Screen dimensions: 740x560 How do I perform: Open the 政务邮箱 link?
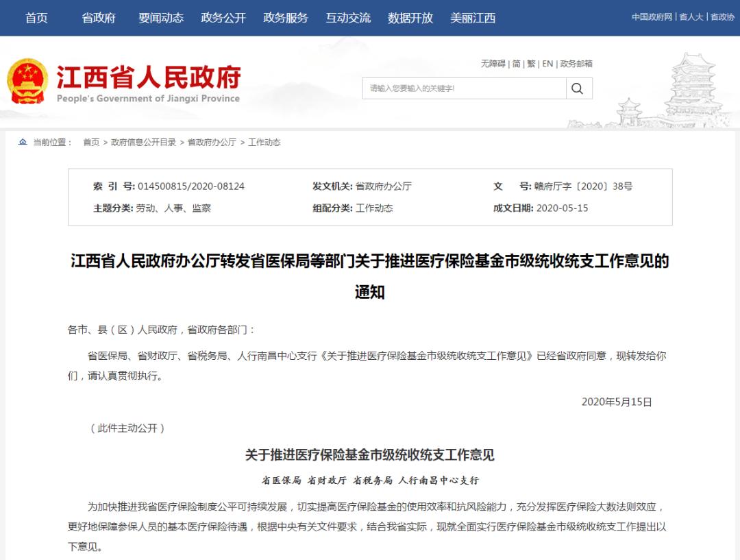(x=576, y=64)
